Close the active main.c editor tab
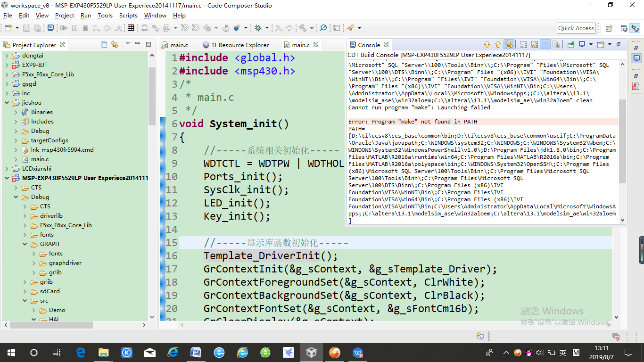This screenshot has height=362, width=644. (x=316, y=45)
